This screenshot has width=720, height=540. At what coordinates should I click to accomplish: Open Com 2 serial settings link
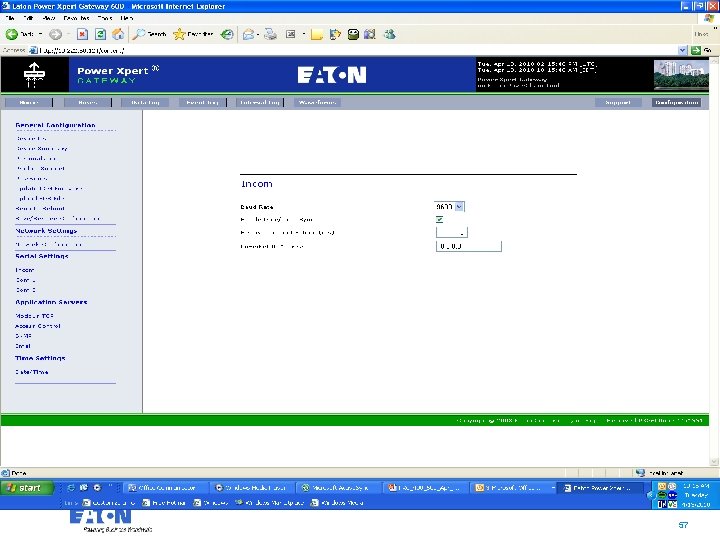coord(25,290)
